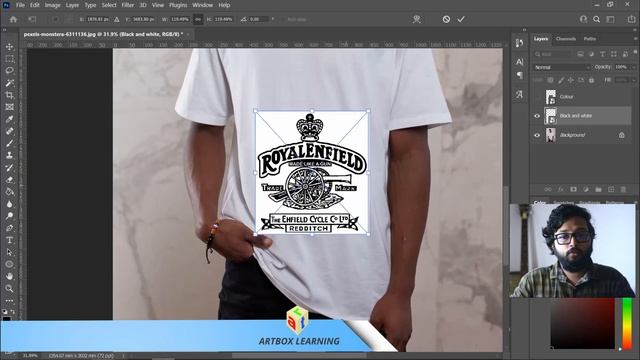Image resolution: width=640 pixels, height=360 pixels.
Task: Open the Window menu
Action: pyautogui.click(x=202, y=5)
